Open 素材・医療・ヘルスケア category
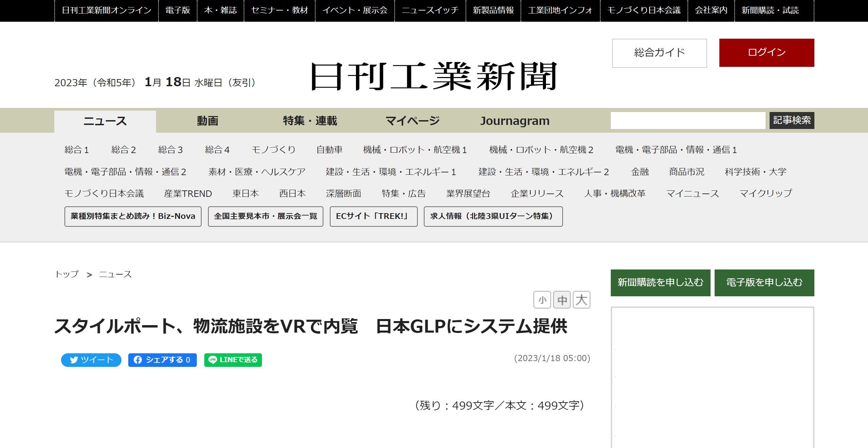Viewport: 868px width, 448px height. [257, 172]
